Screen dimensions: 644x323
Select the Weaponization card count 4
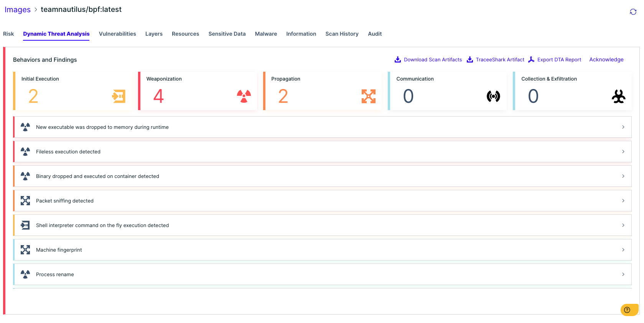tap(158, 96)
